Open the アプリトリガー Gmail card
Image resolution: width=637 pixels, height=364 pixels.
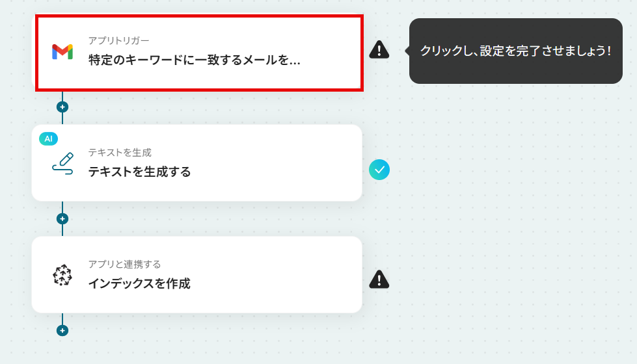(199, 53)
